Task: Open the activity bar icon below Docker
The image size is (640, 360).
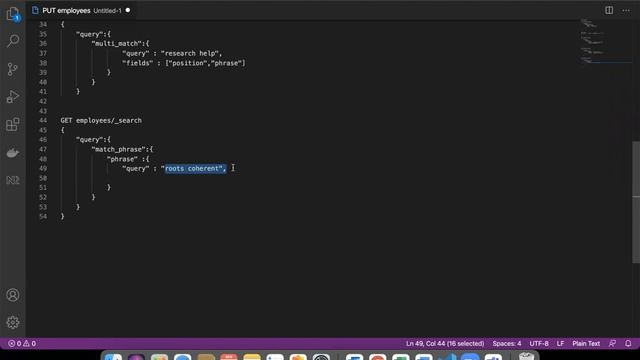Action: pyautogui.click(x=13, y=180)
